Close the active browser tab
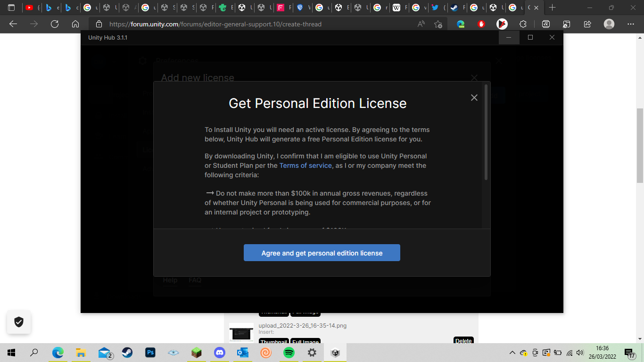 pyautogui.click(x=536, y=8)
